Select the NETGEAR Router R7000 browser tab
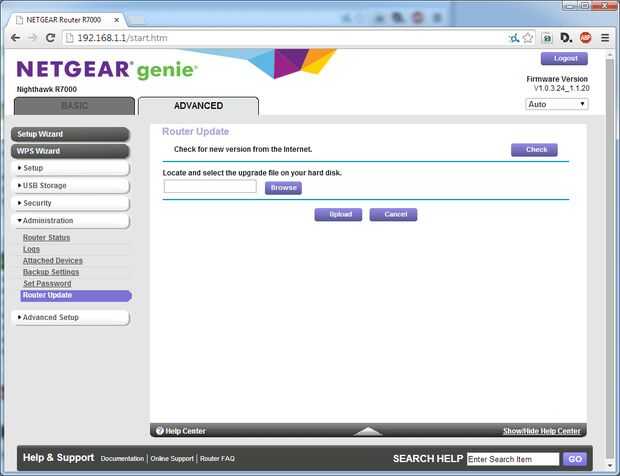The height and width of the screenshot is (476, 620). (67, 20)
